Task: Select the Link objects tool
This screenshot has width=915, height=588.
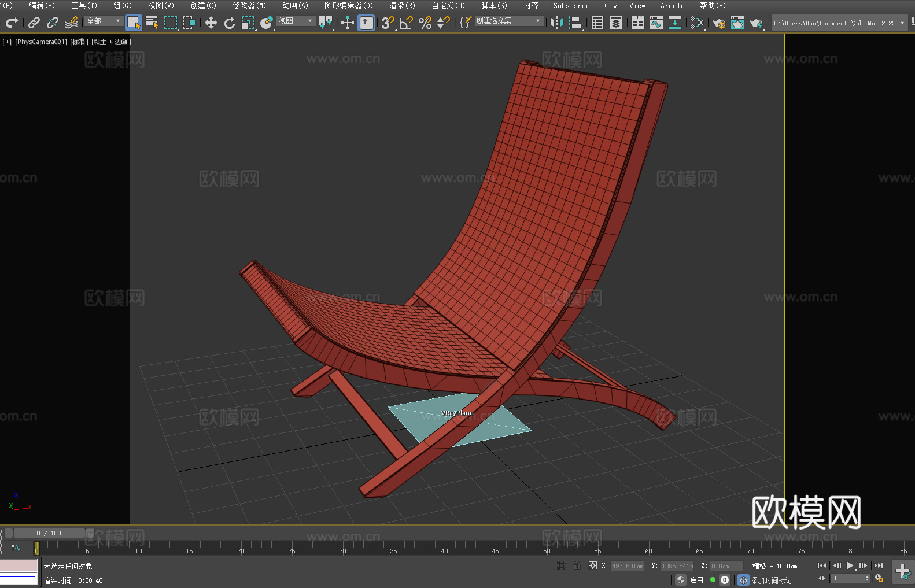Action: (34, 23)
